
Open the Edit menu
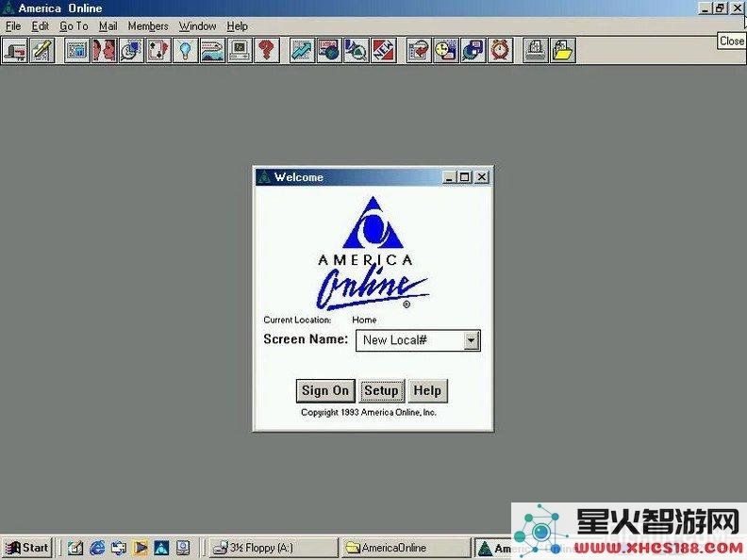point(41,26)
